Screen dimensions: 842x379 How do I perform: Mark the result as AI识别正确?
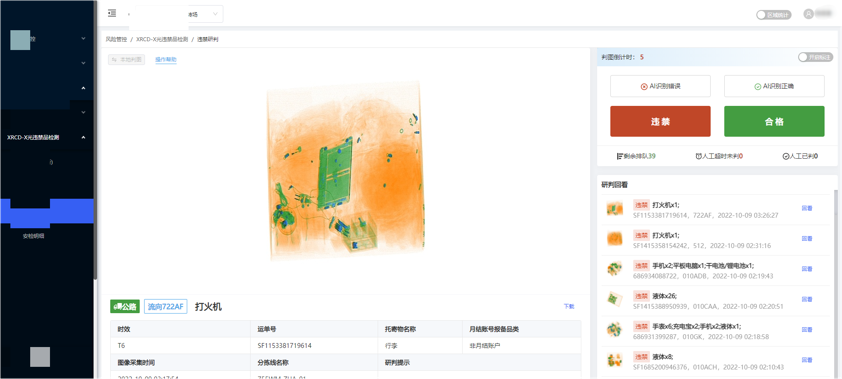click(x=774, y=86)
